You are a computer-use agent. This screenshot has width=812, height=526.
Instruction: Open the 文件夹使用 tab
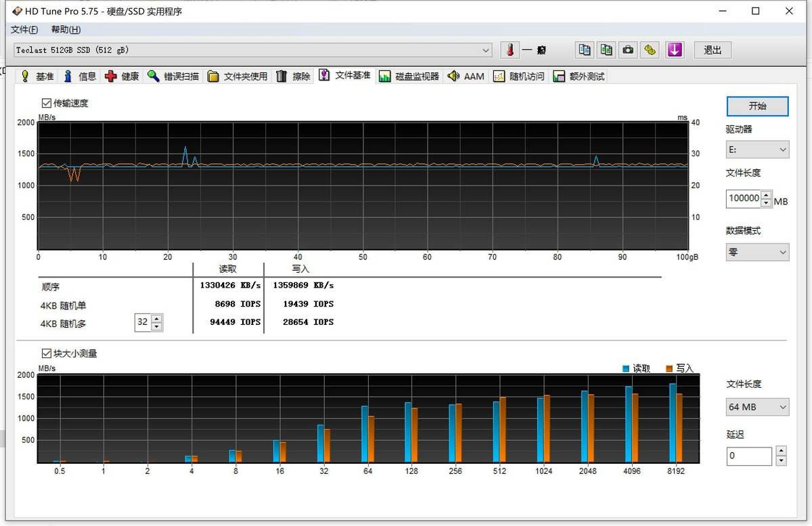click(238, 76)
